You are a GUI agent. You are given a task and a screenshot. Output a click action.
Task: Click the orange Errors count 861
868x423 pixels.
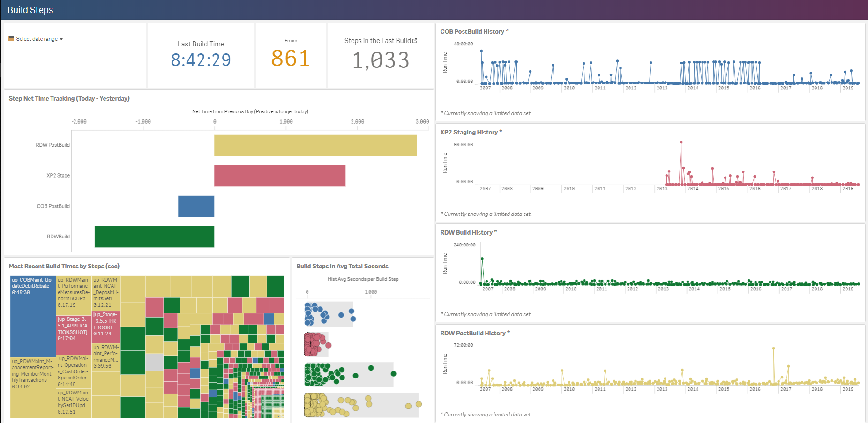[x=291, y=59]
